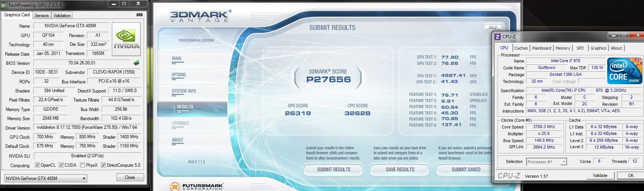Switch to the Sensors tab in GPU-Z

point(42,16)
